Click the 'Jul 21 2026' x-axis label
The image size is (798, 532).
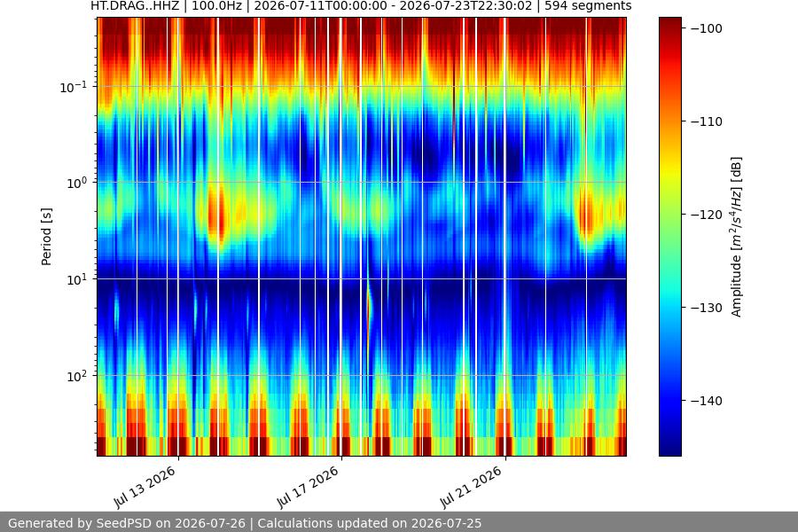click(x=472, y=487)
